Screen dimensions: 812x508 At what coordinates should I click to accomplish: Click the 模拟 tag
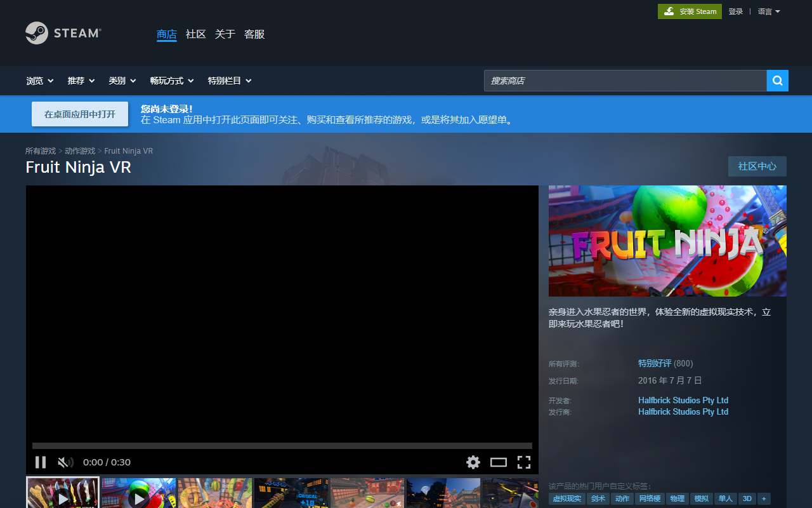click(702, 499)
